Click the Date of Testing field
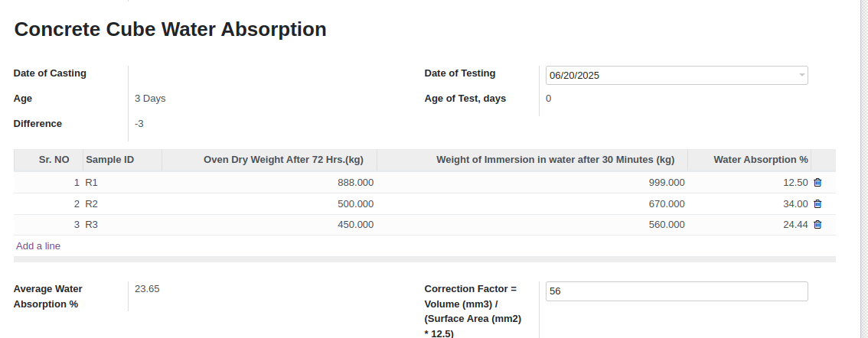 coord(677,75)
